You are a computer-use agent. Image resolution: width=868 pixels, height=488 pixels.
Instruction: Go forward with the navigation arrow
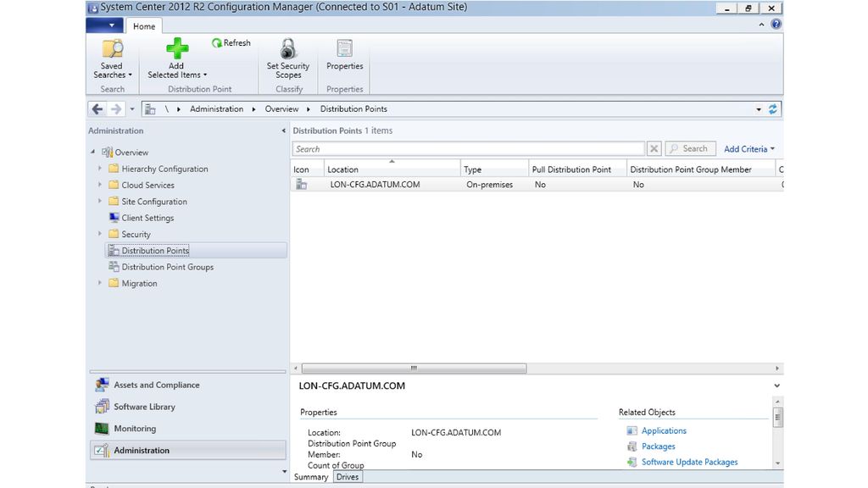(115, 109)
